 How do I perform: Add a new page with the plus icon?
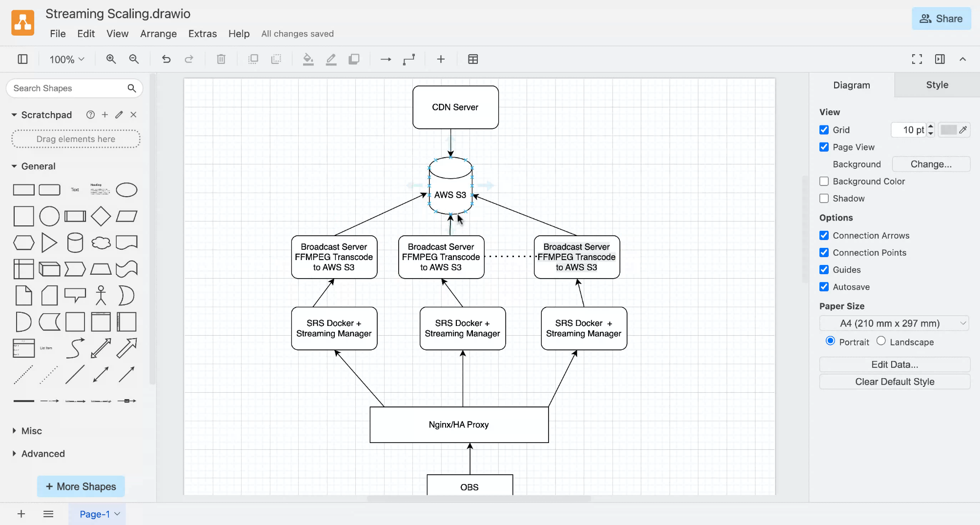pyautogui.click(x=21, y=514)
